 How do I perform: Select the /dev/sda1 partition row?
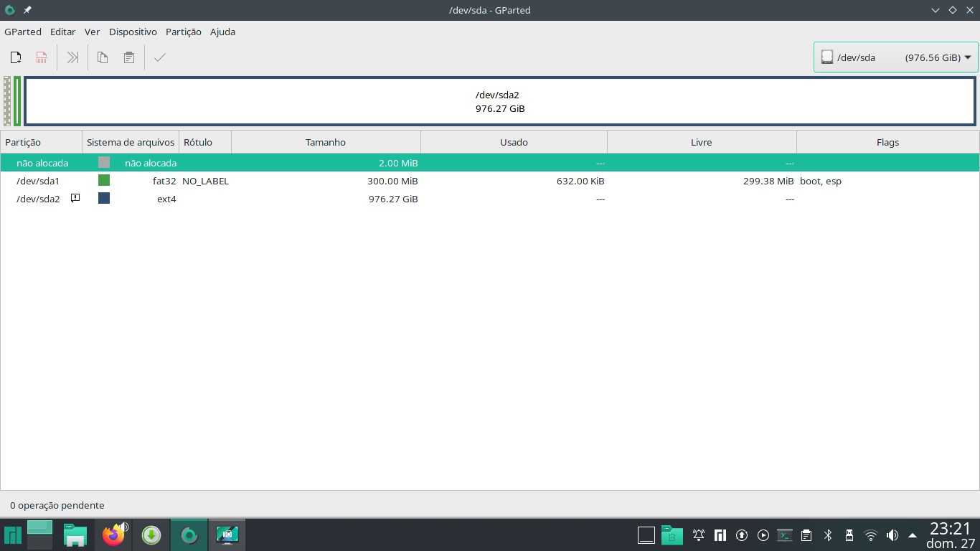pyautogui.click(x=490, y=181)
